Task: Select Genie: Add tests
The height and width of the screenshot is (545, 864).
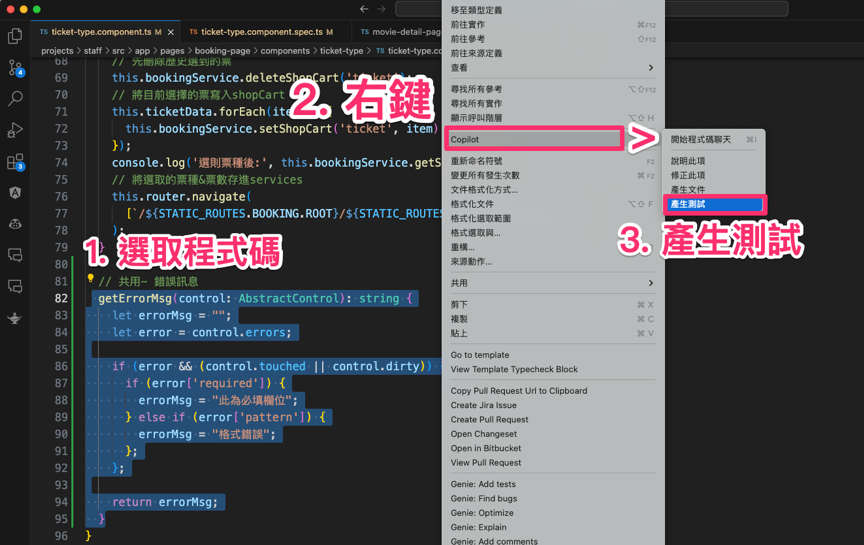Action: coord(553,484)
